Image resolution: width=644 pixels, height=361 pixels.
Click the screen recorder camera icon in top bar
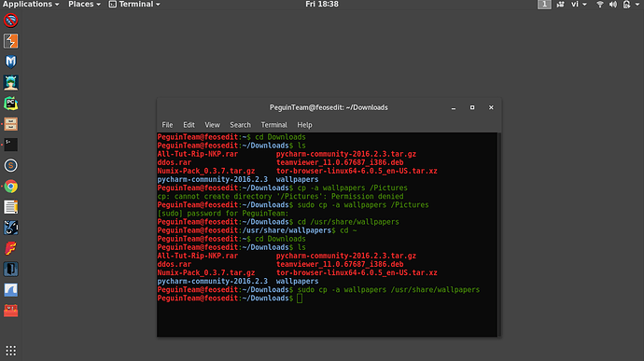[x=560, y=5]
